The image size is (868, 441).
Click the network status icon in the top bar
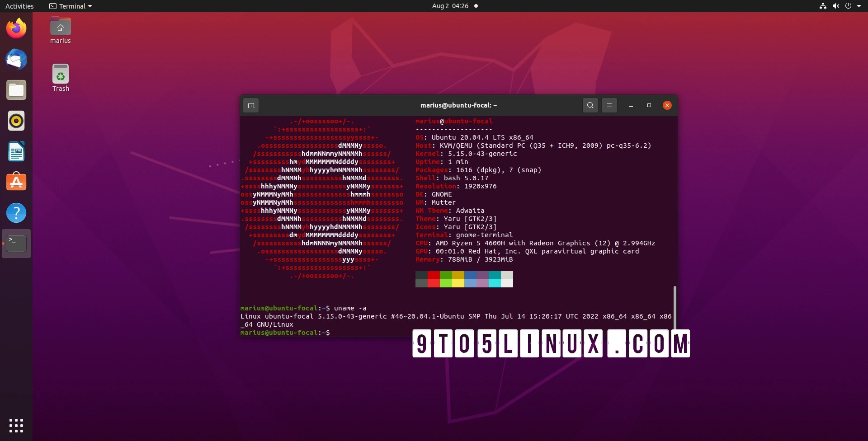click(x=822, y=6)
